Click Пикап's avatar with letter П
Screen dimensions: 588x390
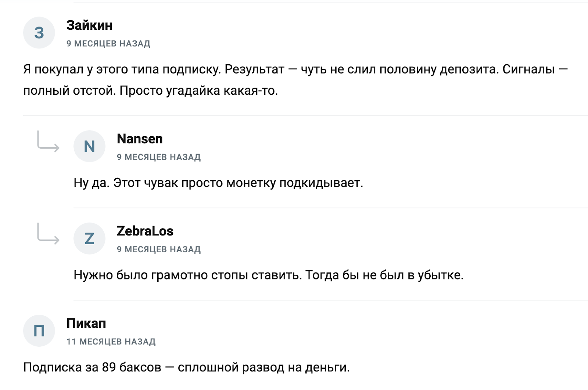coord(39,331)
